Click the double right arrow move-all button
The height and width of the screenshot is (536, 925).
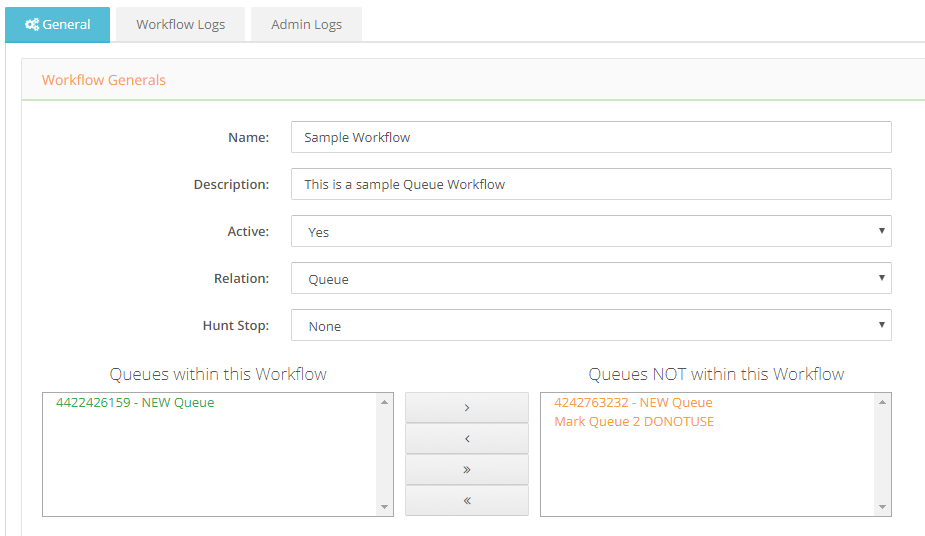[467, 470]
